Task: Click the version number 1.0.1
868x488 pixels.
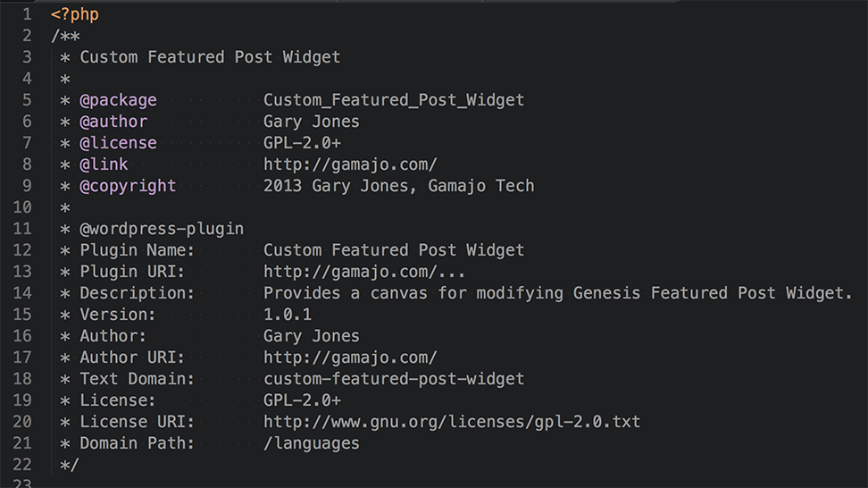Action: point(288,315)
